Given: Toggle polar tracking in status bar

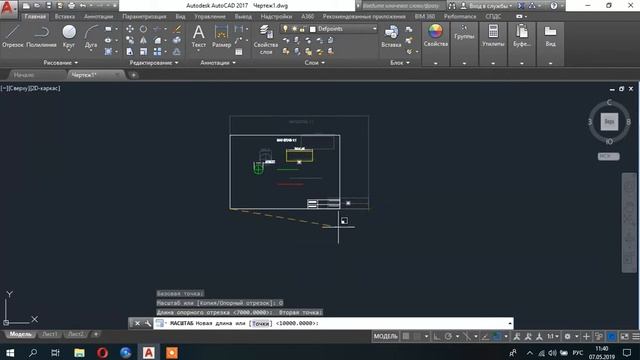Looking at the screenshot, I should [x=448, y=336].
